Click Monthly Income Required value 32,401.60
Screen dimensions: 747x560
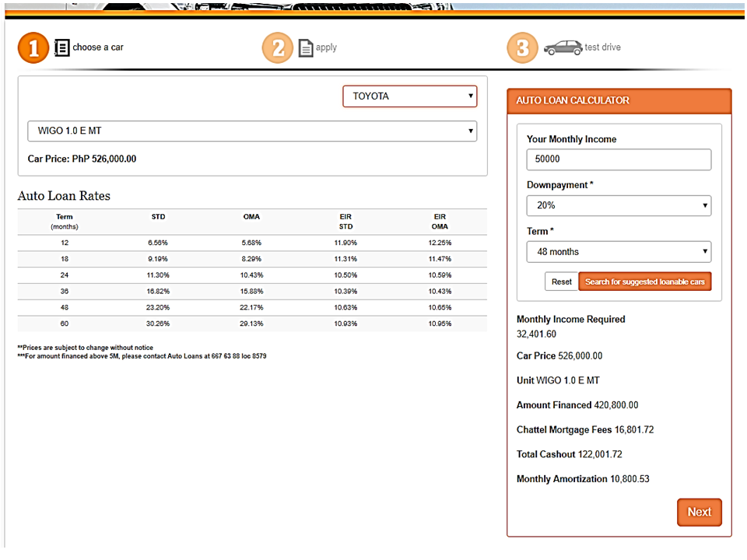[x=536, y=334]
